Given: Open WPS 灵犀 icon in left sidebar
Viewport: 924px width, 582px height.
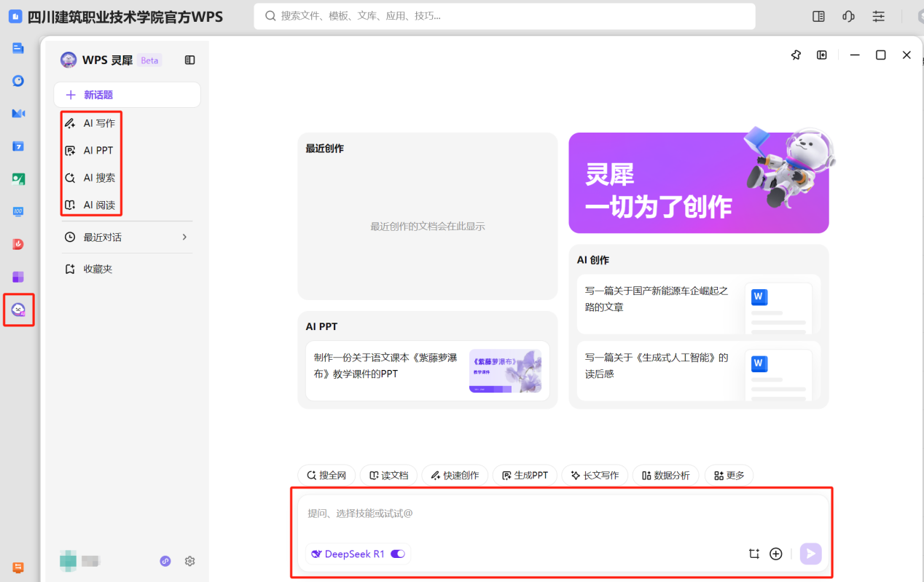Looking at the screenshot, I should (18, 310).
